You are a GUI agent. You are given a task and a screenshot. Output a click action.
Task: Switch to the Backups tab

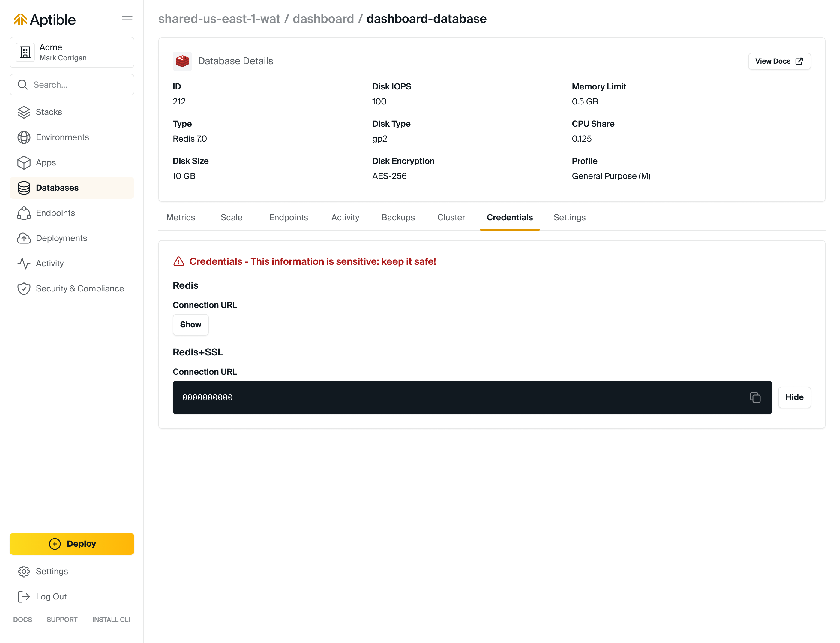398,217
